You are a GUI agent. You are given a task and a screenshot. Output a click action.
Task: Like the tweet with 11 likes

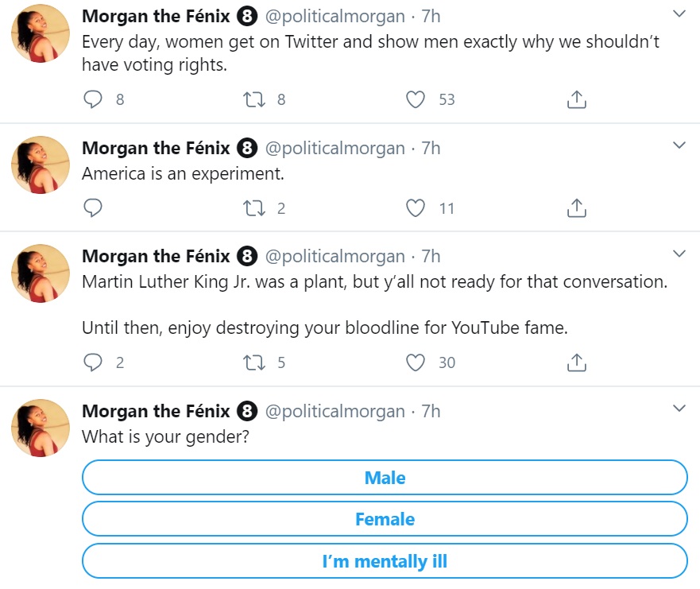pyautogui.click(x=416, y=208)
